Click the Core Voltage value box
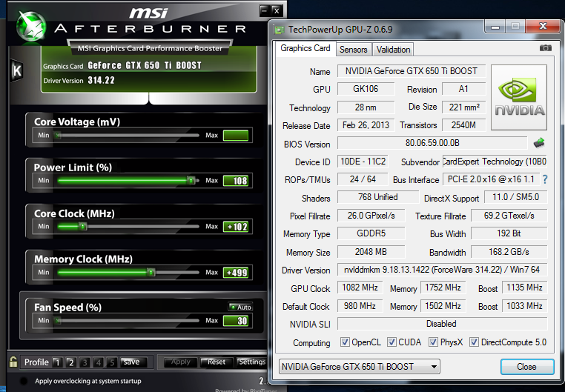The height and width of the screenshot is (392, 565). 236,136
